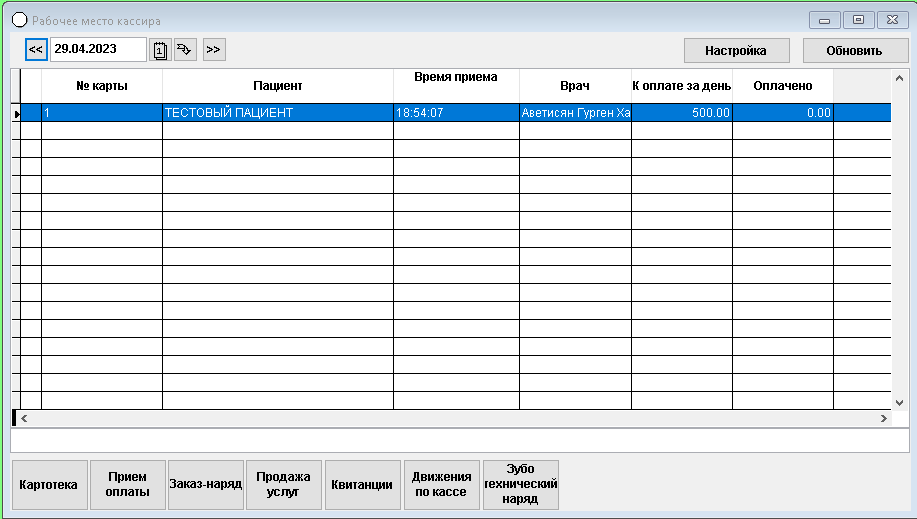The image size is (917, 519).
Task: Click the window icon in the title bar
Action: pyautogui.click(x=19, y=20)
